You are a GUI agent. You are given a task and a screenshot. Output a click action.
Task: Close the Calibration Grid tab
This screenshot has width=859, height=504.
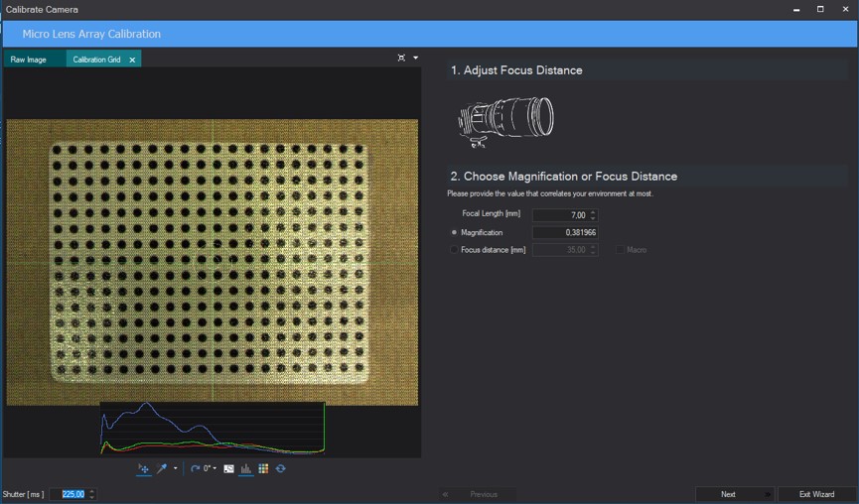pyautogui.click(x=132, y=60)
